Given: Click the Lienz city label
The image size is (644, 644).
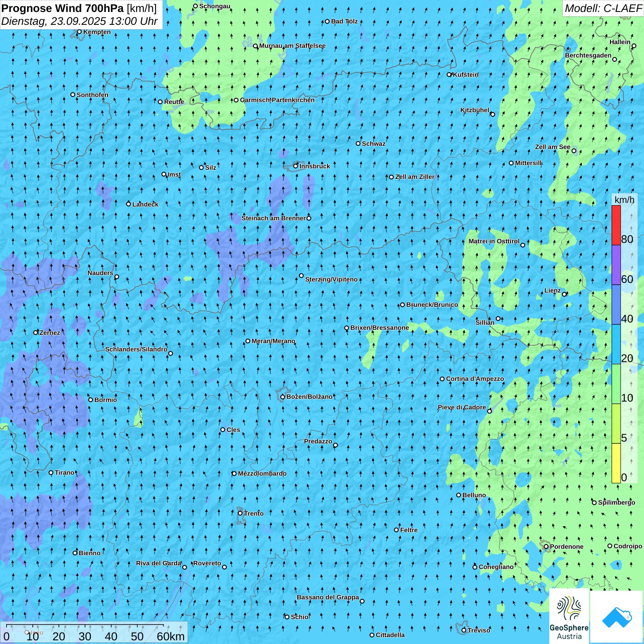Looking at the screenshot, I should click(552, 290).
